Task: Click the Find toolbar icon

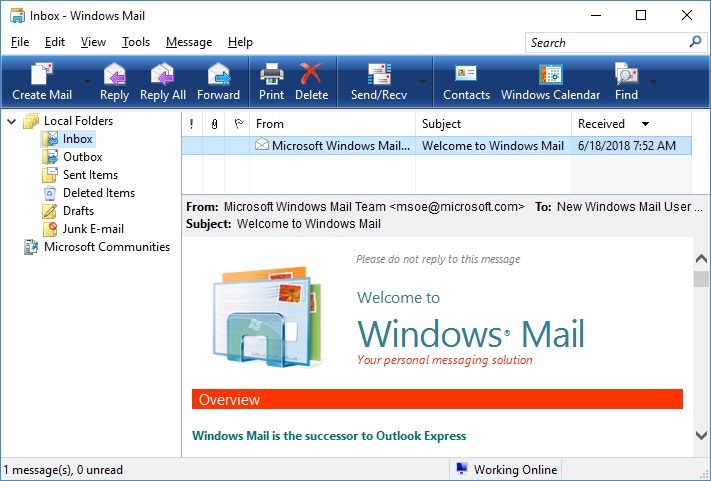Action: (x=626, y=82)
